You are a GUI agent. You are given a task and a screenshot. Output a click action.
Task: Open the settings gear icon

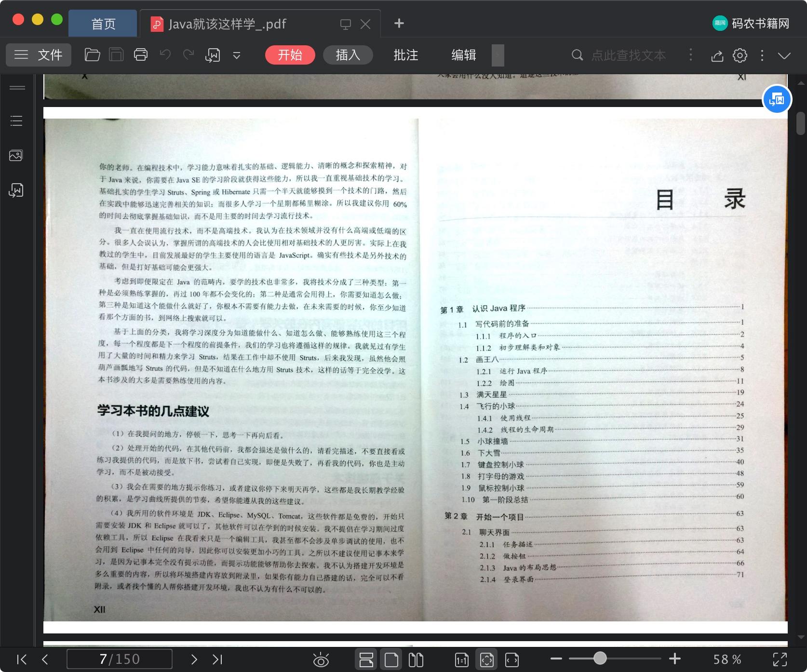tap(740, 55)
